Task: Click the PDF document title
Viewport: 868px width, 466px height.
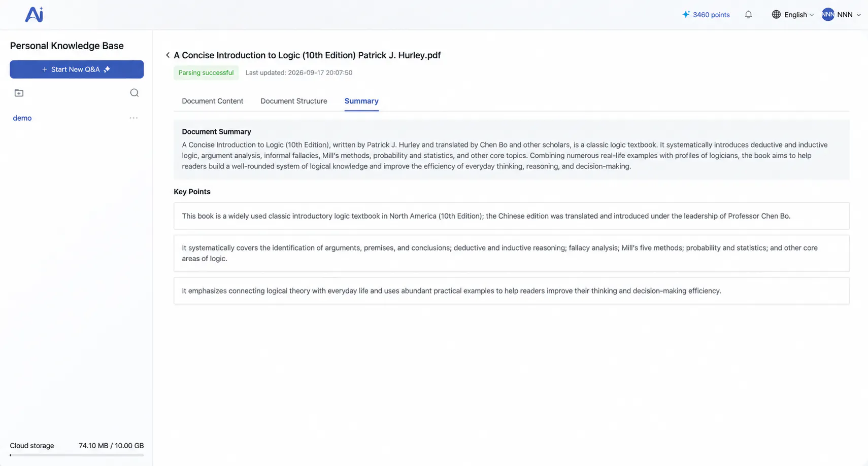Action: pos(307,55)
